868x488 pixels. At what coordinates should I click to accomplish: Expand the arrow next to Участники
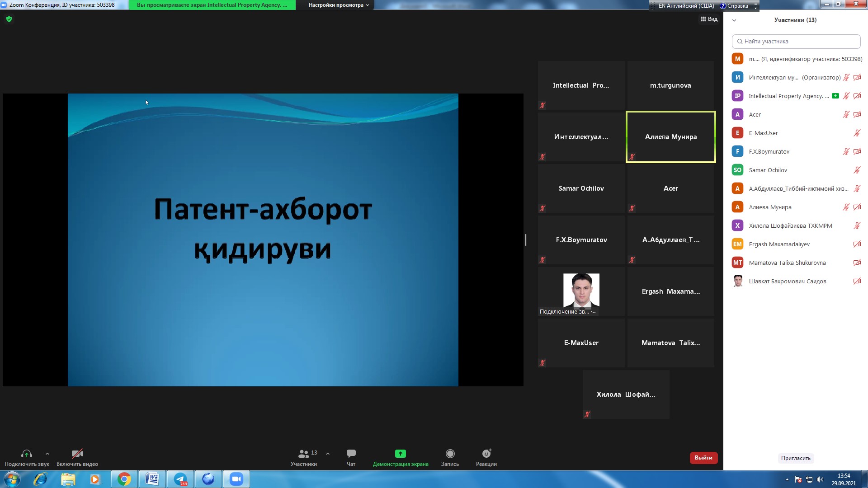tap(328, 454)
